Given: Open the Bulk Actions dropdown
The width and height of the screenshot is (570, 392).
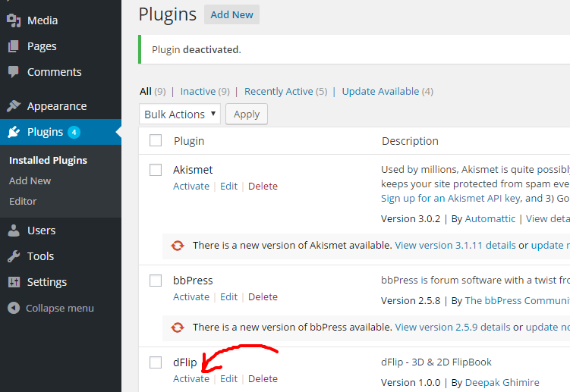Looking at the screenshot, I should [180, 114].
